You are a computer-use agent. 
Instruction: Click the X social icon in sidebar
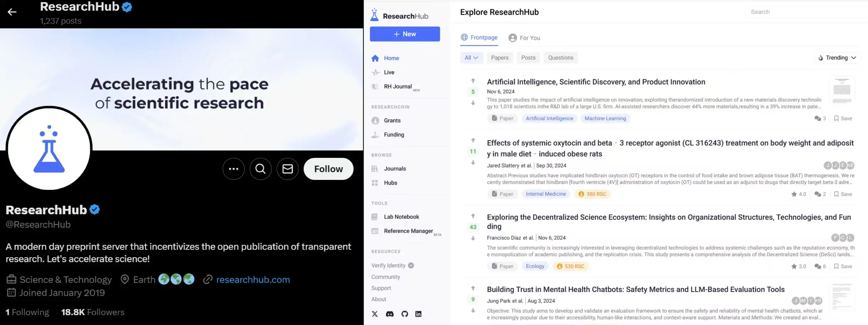click(375, 314)
